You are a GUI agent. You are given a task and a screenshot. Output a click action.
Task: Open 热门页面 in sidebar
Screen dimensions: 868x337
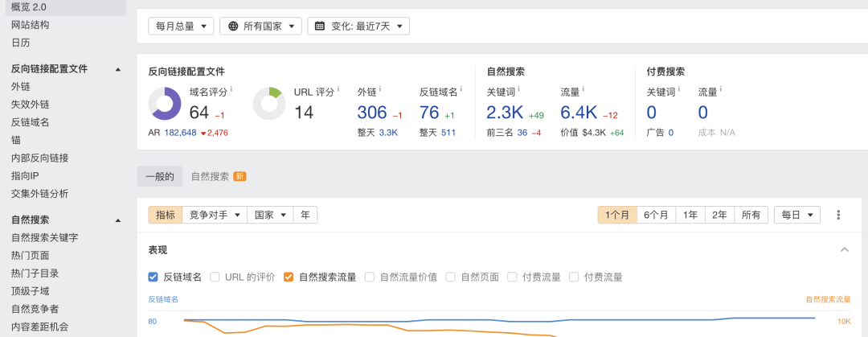click(30, 256)
